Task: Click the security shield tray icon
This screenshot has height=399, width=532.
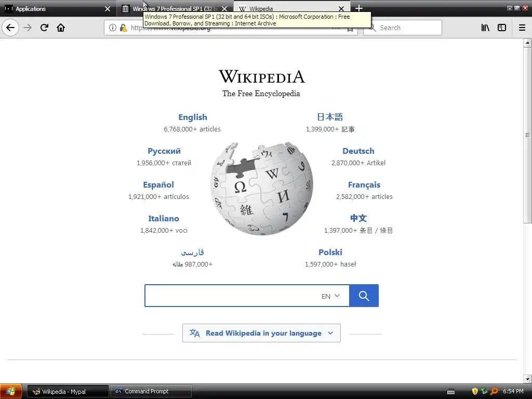Action: [475, 391]
